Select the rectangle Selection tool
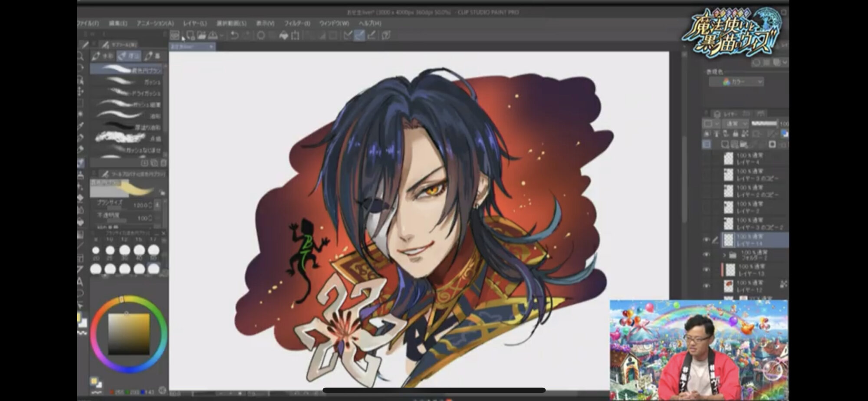The width and height of the screenshot is (868, 401). coord(81,103)
